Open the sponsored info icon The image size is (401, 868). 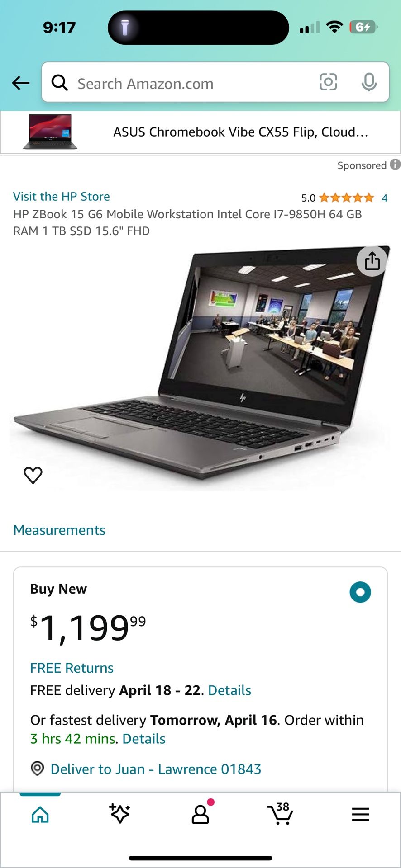pos(395,165)
